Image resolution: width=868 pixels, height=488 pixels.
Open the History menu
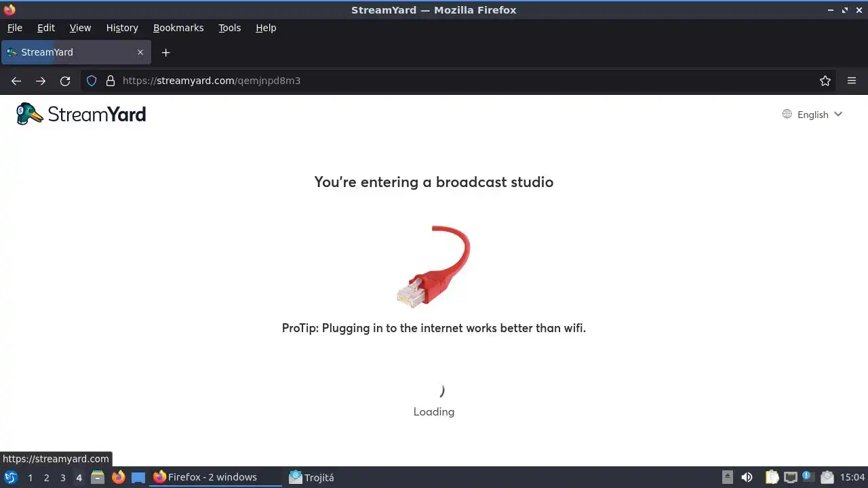click(x=122, y=28)
